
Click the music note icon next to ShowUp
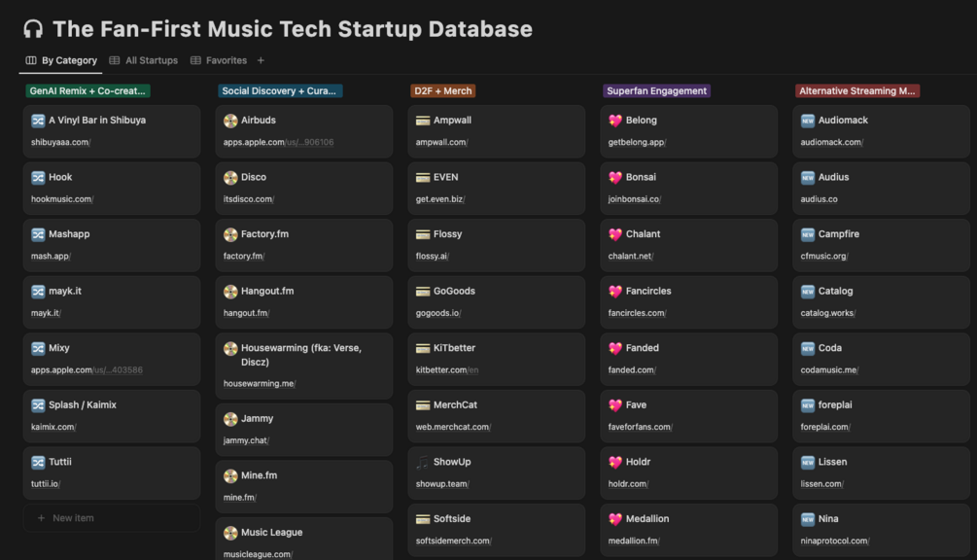[x=423, y=462]
